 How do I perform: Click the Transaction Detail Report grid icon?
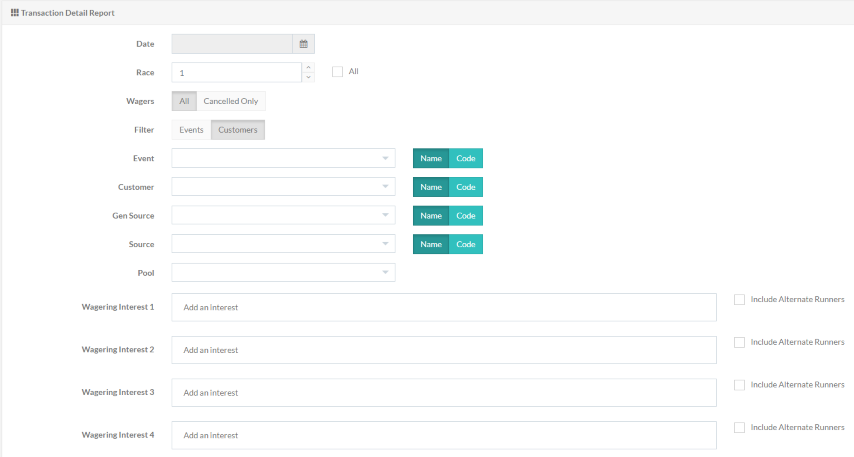pos(15,13)
